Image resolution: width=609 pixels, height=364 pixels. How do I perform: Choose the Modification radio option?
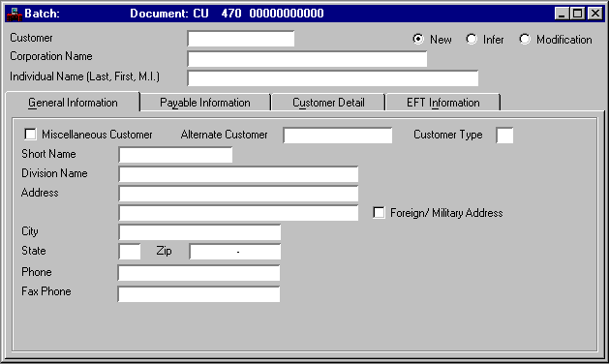pyautogui.click(x=525, y=39)
